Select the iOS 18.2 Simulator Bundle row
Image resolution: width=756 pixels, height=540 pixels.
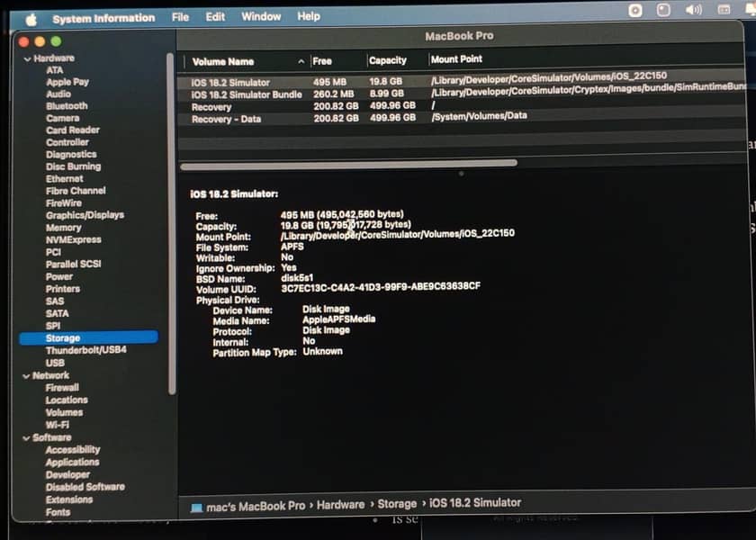pos(461,93)
